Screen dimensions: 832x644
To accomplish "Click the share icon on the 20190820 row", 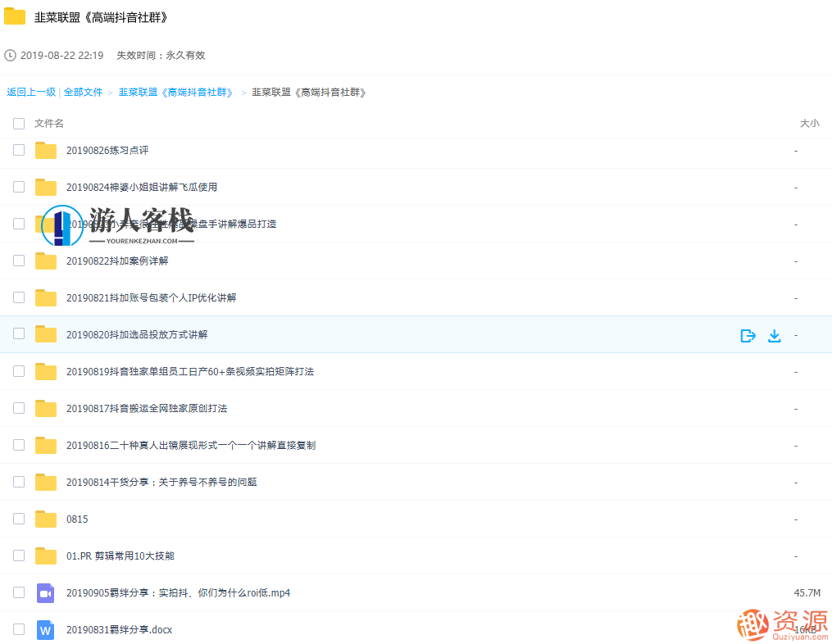I will [748, 335].
